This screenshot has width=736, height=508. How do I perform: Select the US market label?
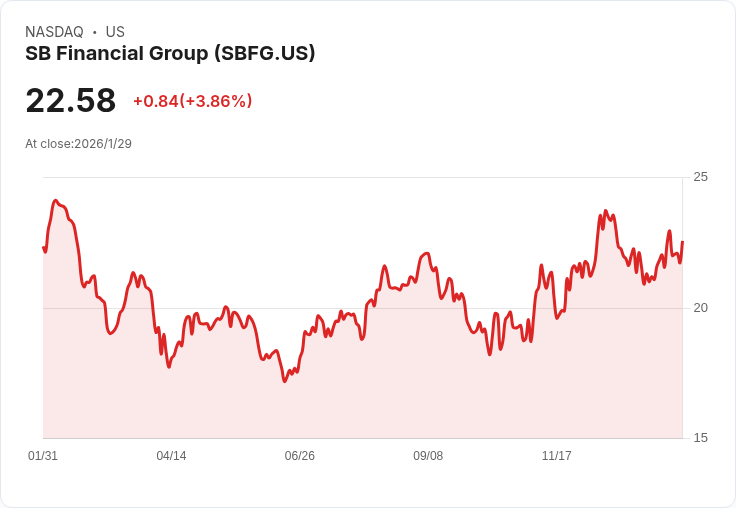click(115, 32)
